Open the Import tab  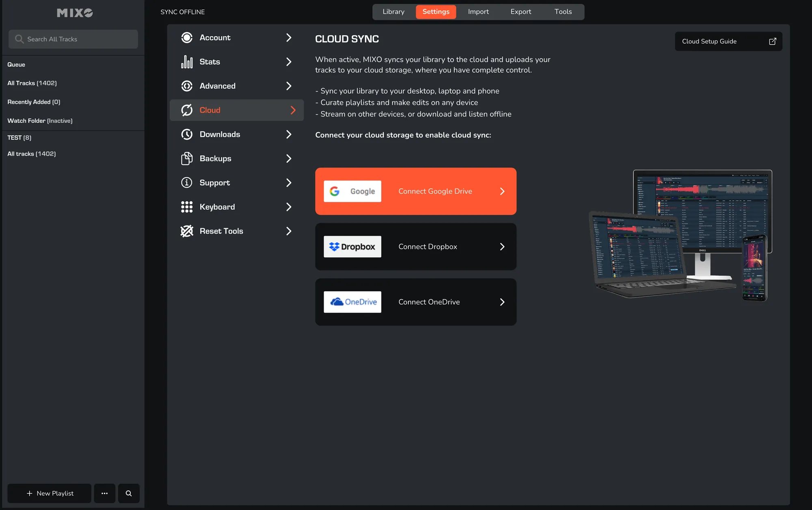tap(478, 12)
